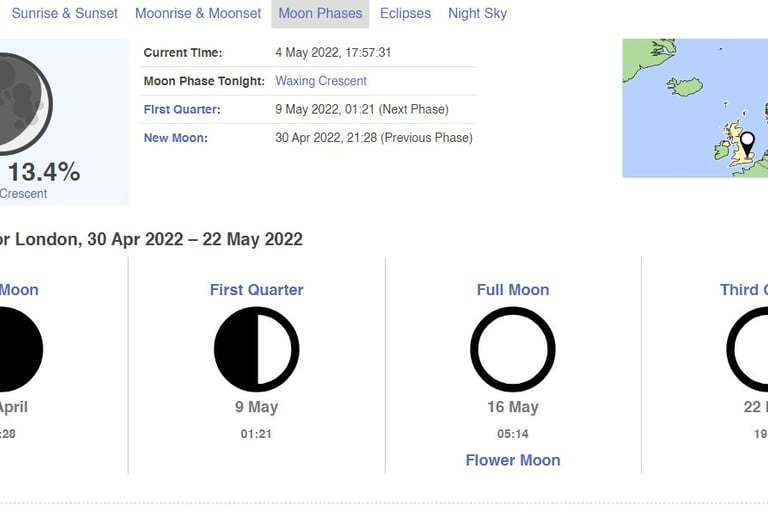Click the Full Moon circle icon

tap(513, 349)
